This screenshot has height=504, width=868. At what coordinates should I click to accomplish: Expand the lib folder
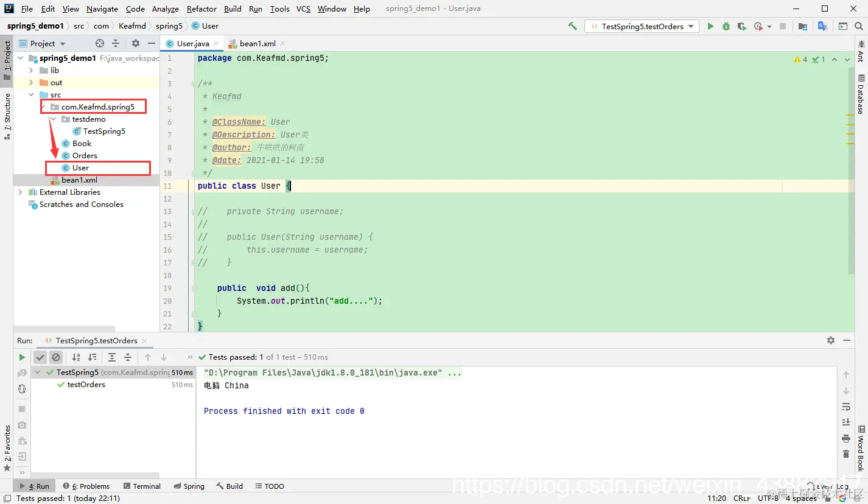31,71
